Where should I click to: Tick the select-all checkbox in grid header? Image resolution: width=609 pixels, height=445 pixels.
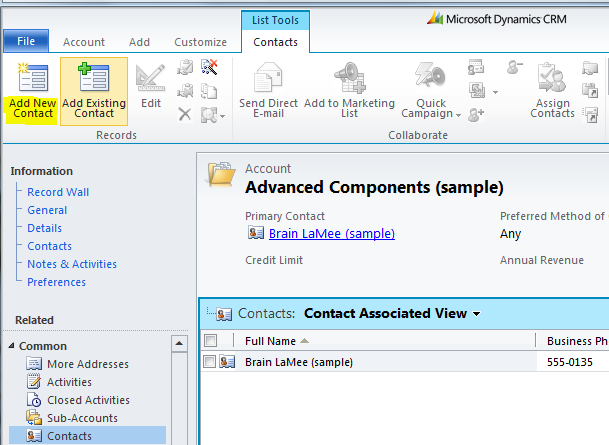[x=209, y=340]
